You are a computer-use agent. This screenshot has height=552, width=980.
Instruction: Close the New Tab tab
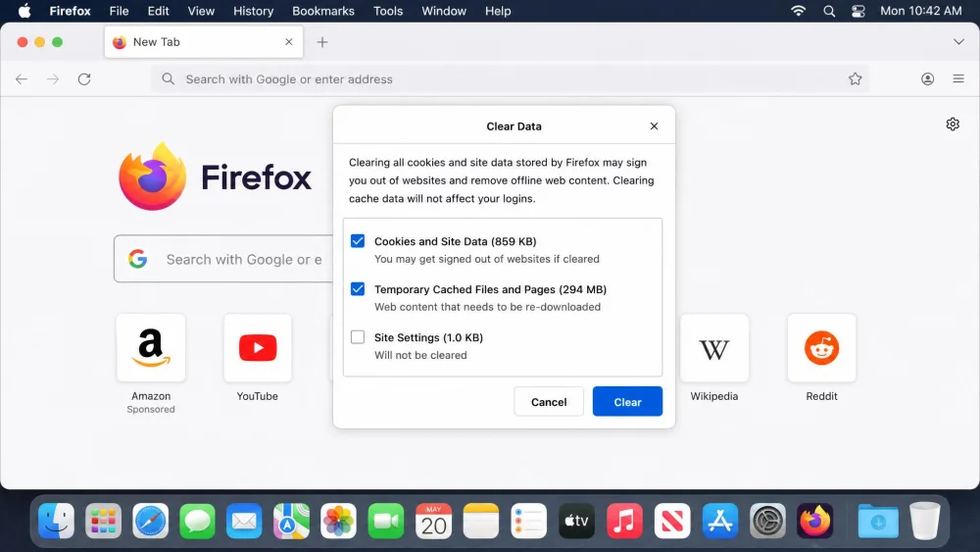pos(289,42)
